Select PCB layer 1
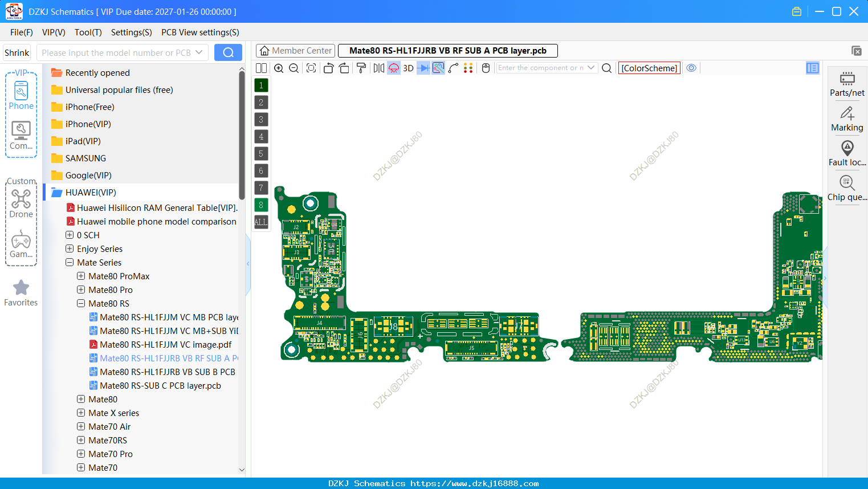The width and height of the screenshot is (868, 489). pyautogui.click(x=261, y=85)
